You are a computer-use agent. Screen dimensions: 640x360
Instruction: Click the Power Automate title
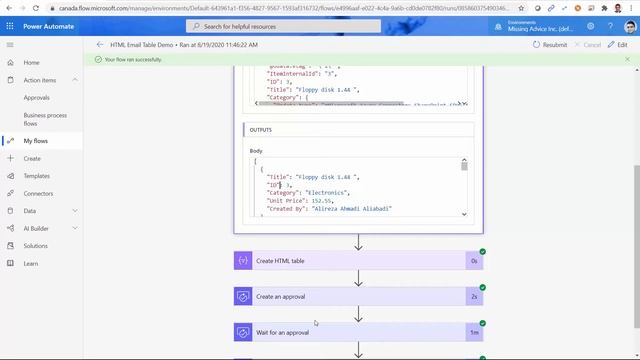click(x=49, y=26)
